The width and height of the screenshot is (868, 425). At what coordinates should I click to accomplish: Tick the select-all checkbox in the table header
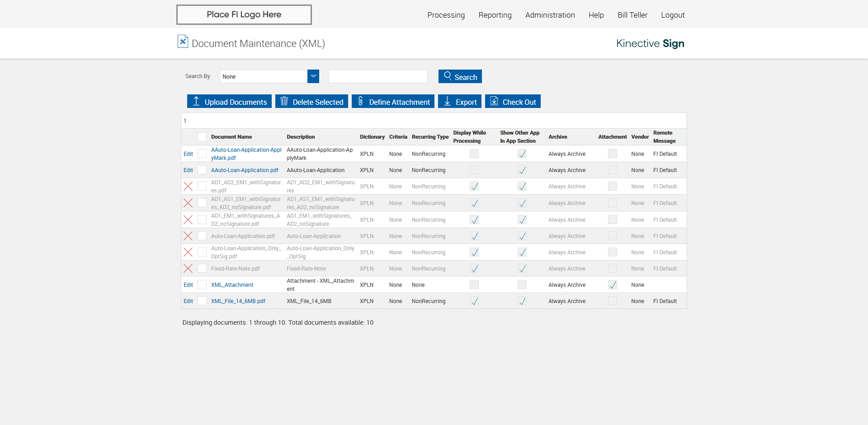(x=202, y=137)
